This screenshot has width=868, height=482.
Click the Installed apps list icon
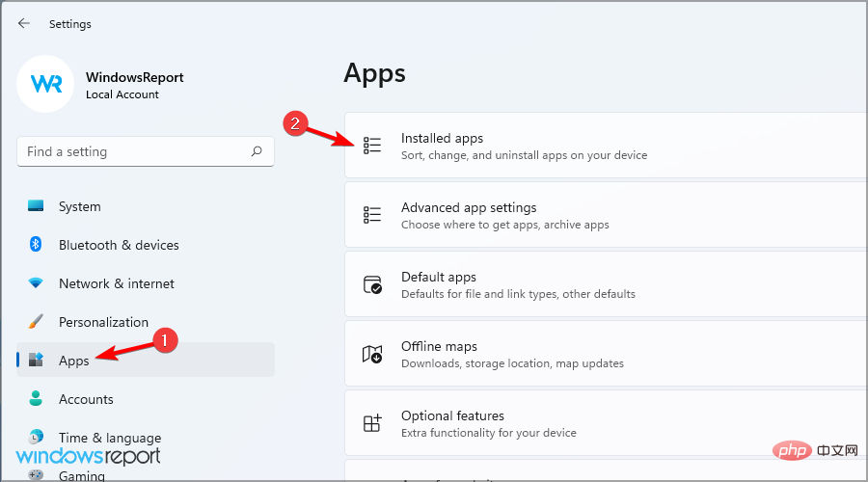pos(372,145)
